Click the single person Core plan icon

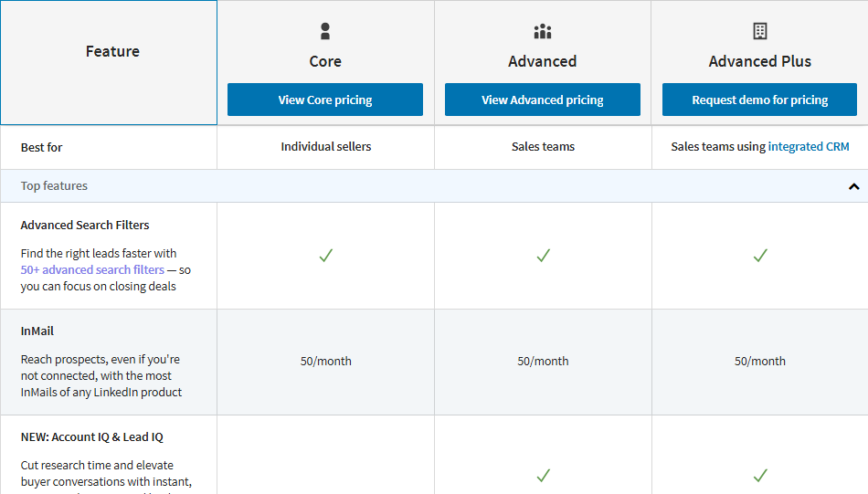(325, 31)
